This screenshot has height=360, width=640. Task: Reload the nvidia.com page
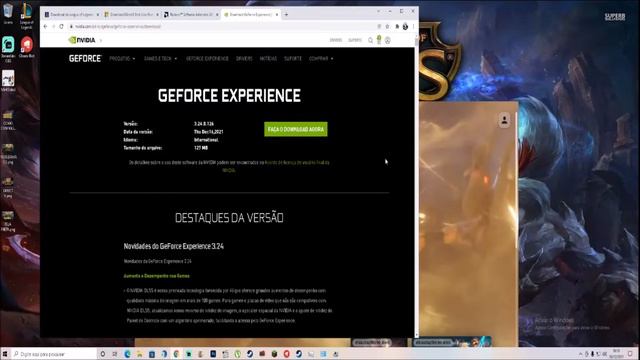62,26
